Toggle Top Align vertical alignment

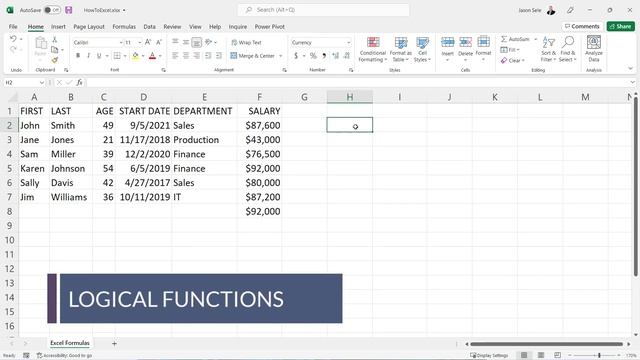click(x=175, y=42)
